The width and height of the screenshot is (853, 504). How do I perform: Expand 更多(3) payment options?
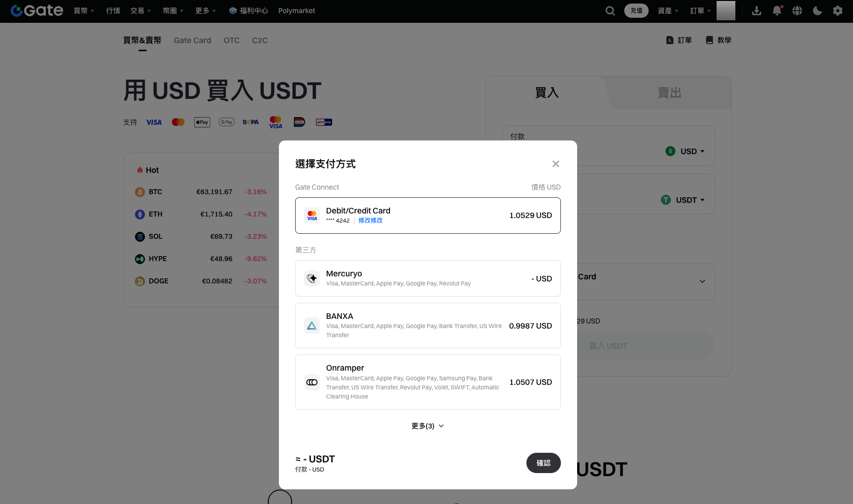click(x=428, y=426)
